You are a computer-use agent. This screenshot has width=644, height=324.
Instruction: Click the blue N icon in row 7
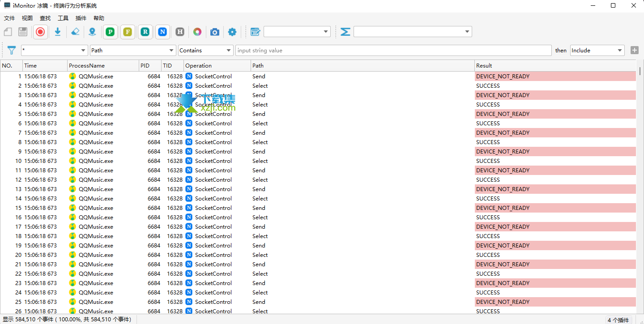(x=189, y=132)
